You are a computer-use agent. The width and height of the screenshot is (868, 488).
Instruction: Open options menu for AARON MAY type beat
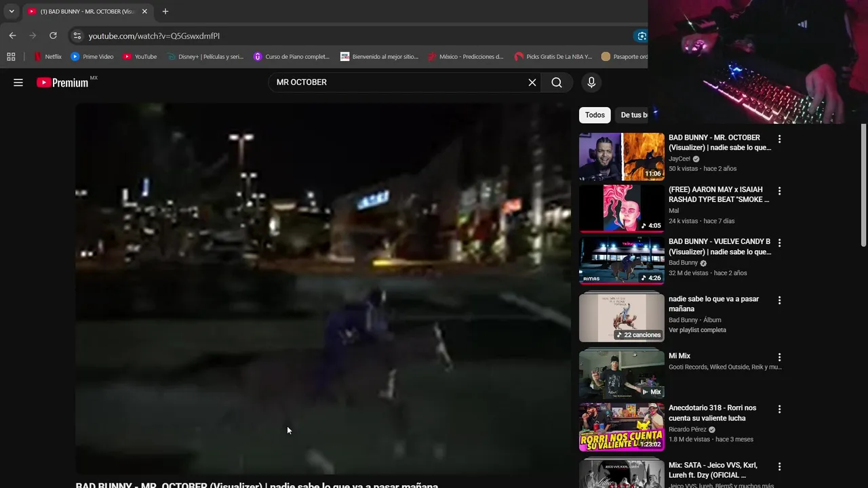coord(779,191)
